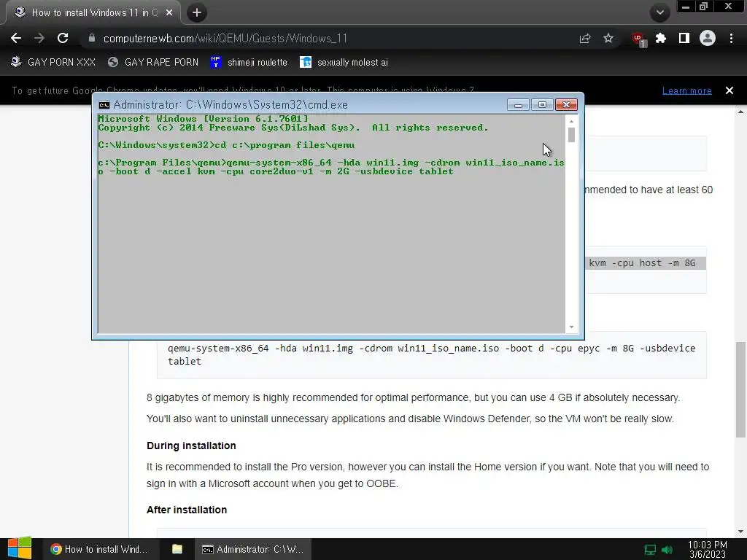Open the Chrome three-dot menu

(731, 38)
